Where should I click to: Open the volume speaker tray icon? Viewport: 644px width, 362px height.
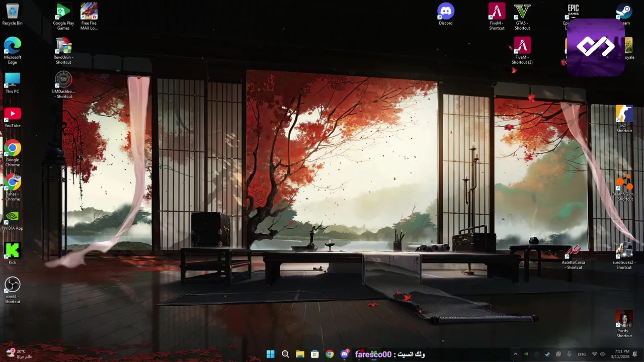[602, 354]
